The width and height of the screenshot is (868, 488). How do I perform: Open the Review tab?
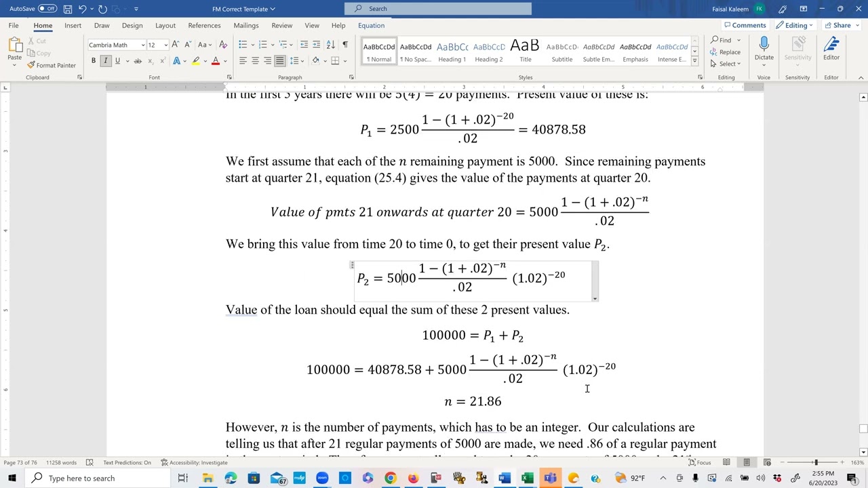pyautogui.click(x=282, y=26)
